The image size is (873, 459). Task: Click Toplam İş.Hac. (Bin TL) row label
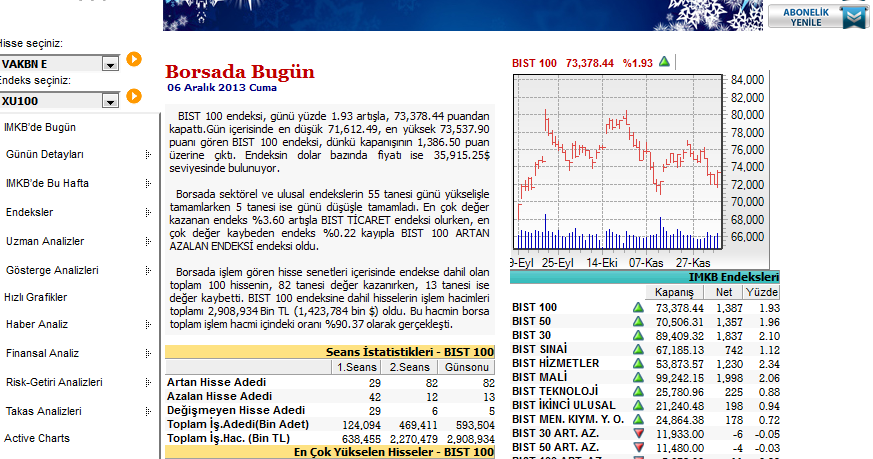[x=228, y=438]
